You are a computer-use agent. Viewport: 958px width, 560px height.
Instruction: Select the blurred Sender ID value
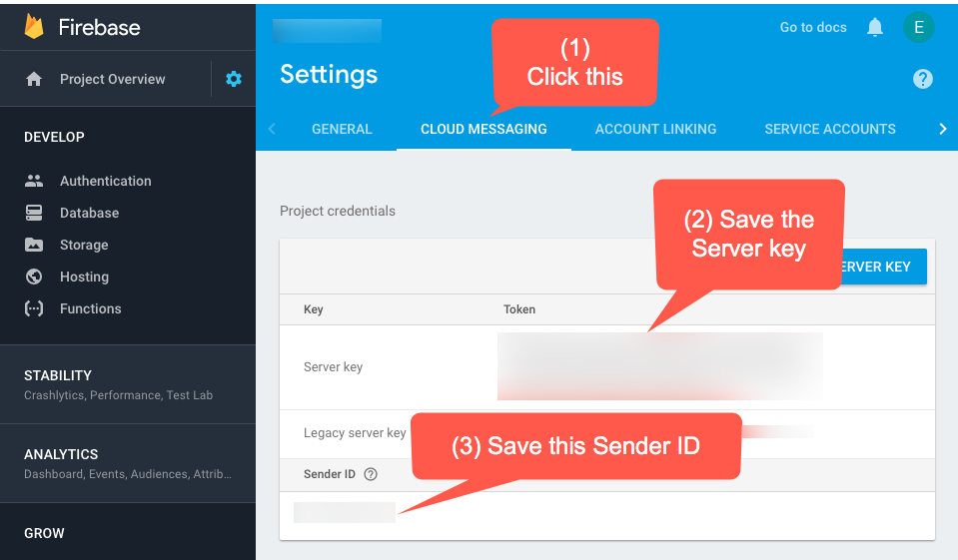pos(345,512)
